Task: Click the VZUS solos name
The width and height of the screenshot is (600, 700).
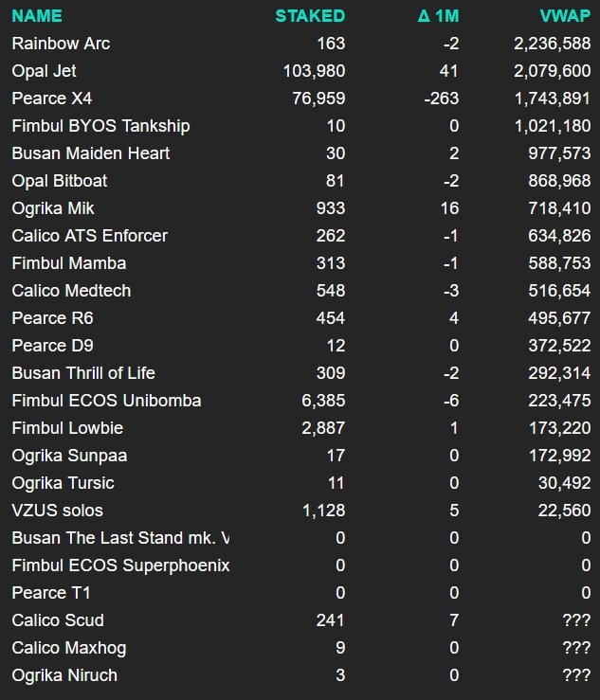Action: (x=57, y=511)
